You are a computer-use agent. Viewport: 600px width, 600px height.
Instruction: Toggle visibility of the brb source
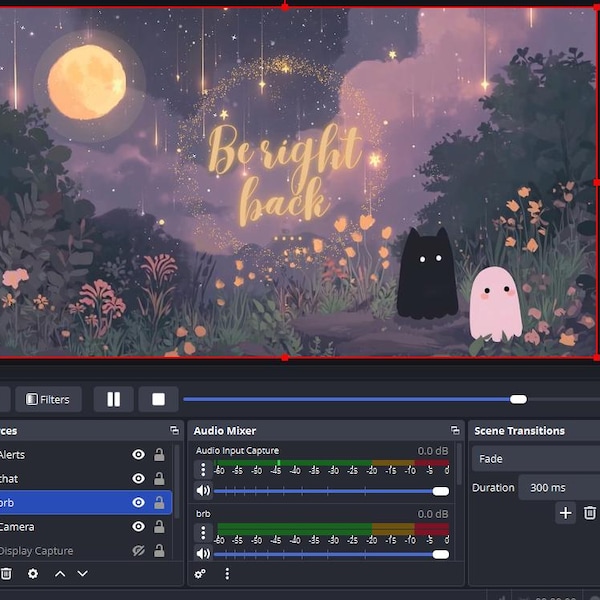tap(139, 502)
